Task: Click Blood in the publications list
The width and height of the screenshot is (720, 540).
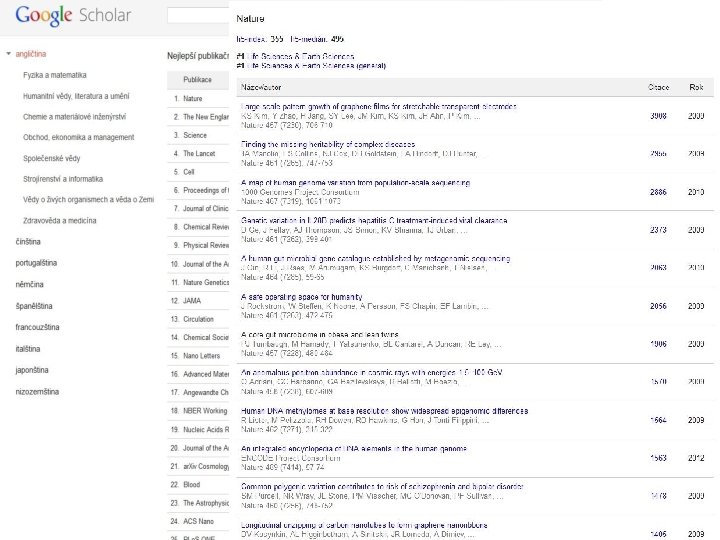Action: 191,485
